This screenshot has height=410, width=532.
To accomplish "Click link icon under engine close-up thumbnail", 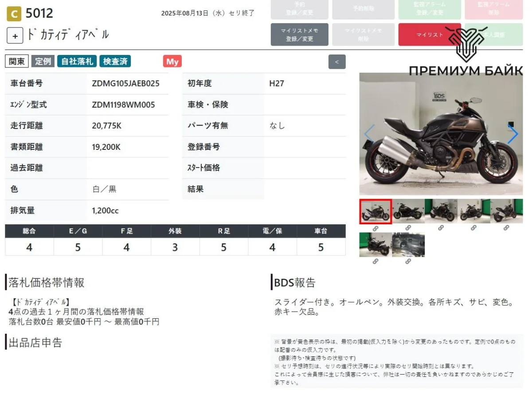I will [408, 262].
